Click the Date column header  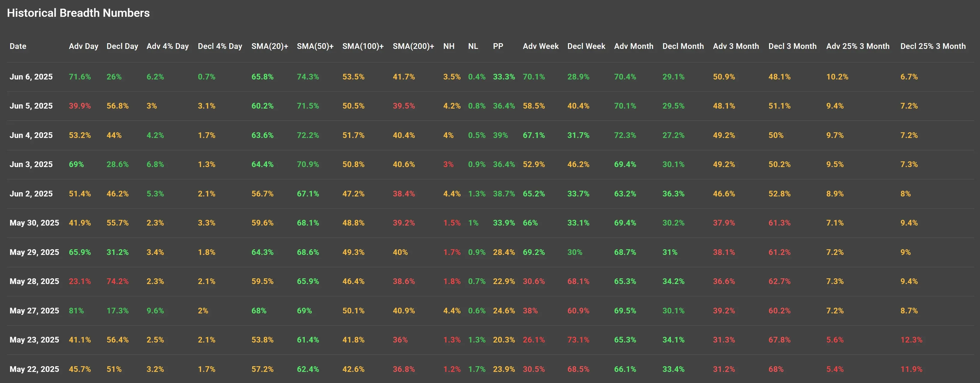(18, 46)
